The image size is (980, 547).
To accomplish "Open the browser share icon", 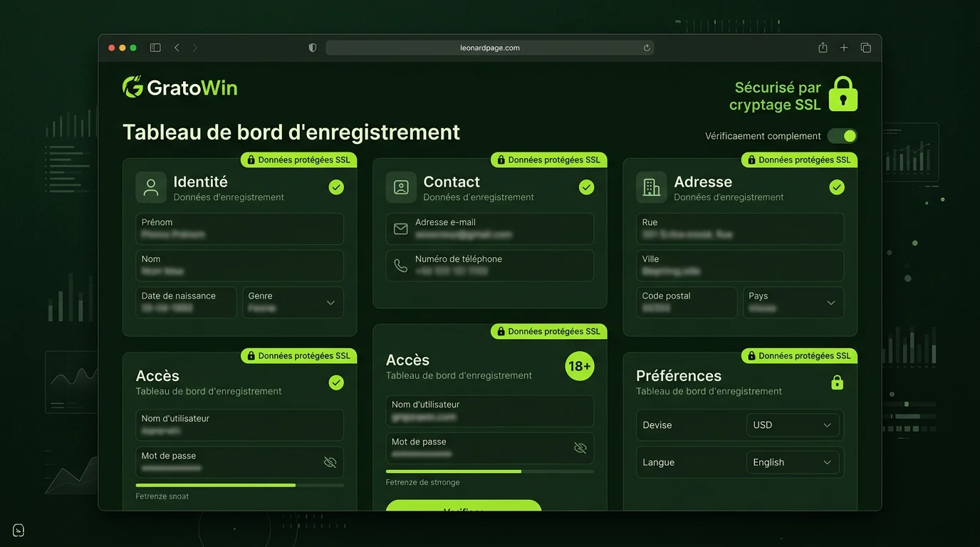I will tap(823, 48).
